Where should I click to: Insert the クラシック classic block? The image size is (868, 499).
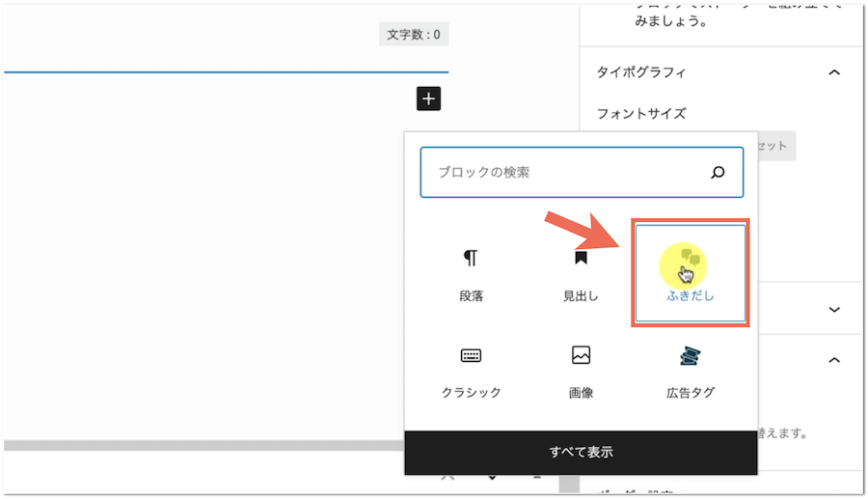471,371
